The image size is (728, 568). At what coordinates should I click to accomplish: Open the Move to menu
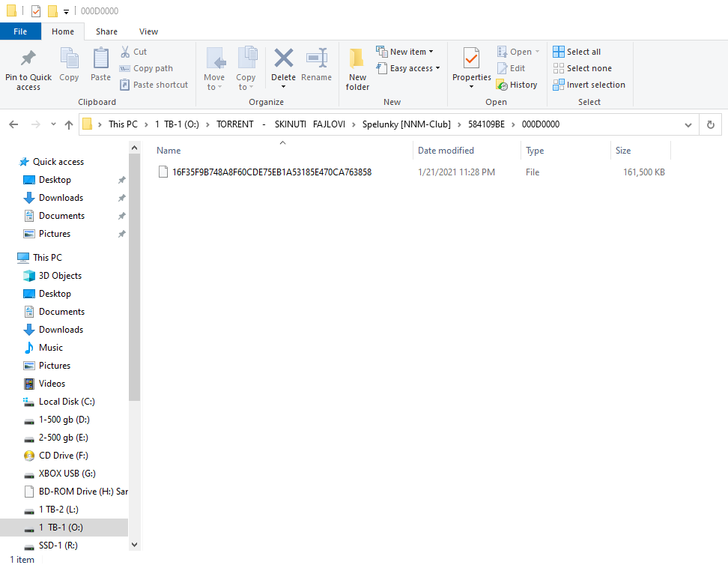[x=214, y=69]
